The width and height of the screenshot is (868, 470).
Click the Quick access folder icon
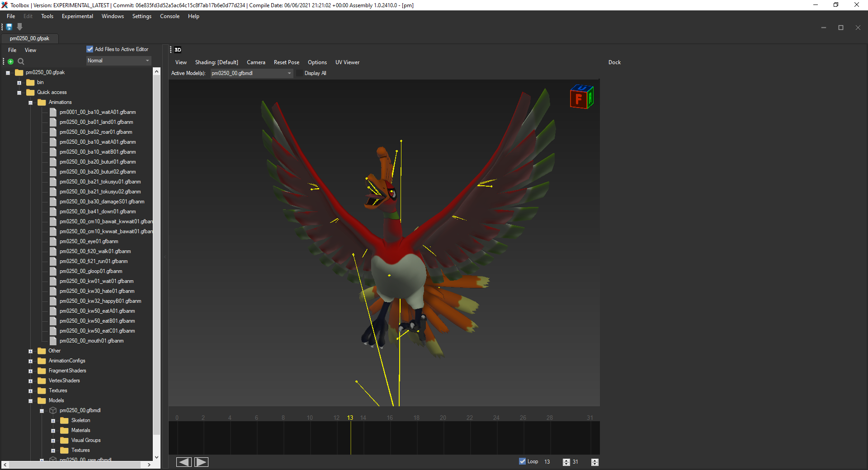30,92
